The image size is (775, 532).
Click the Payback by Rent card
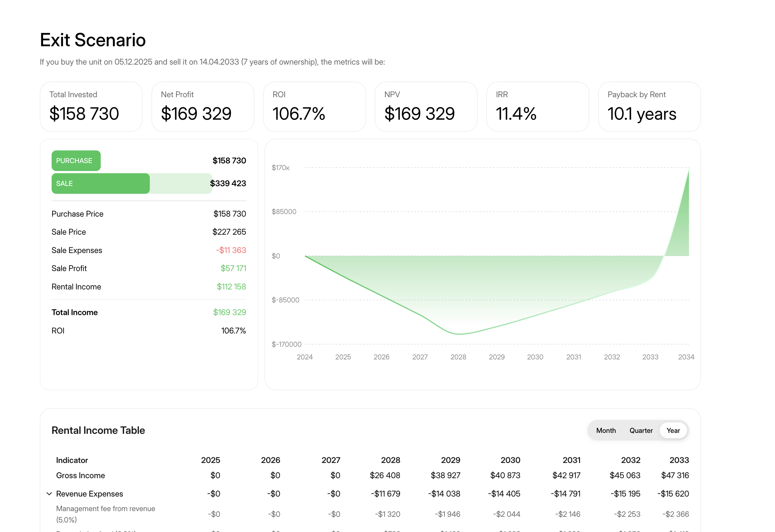649,107
